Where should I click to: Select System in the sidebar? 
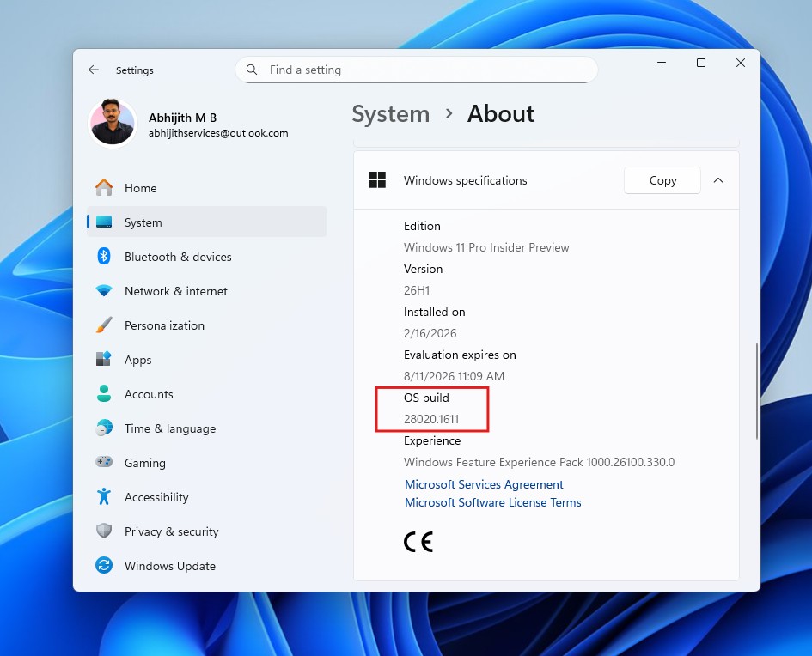click(143, 222)
